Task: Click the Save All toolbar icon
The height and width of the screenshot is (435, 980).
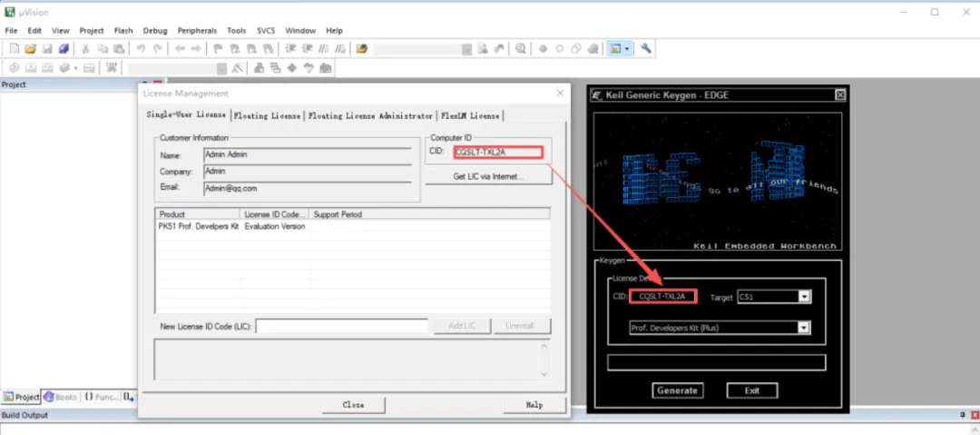Action: coord(64,49)
